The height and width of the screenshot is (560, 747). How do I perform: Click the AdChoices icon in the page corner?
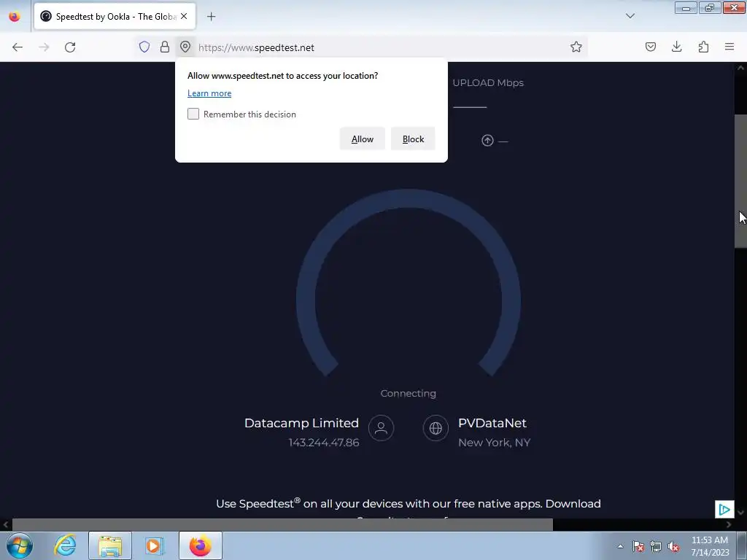pos(724,510)
